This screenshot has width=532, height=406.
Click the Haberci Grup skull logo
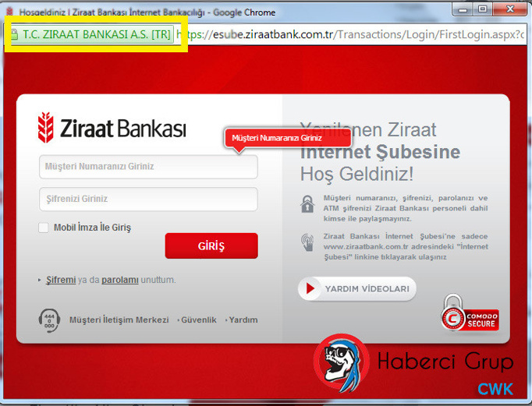pos(342,364)
